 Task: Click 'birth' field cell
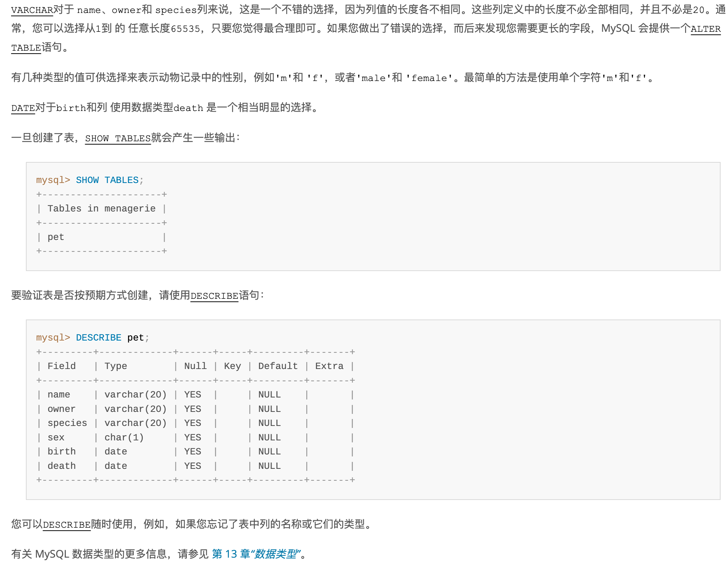tap(61, 452)
